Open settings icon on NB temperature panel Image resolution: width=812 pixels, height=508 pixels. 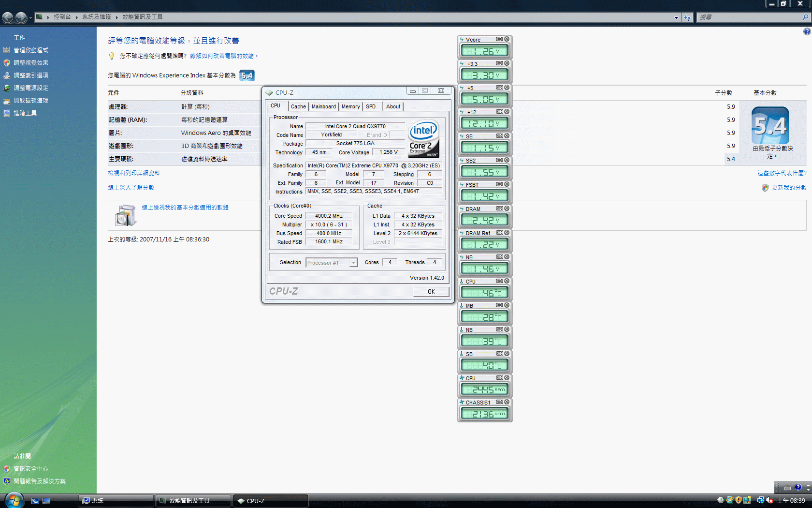(x=499, y=329)
